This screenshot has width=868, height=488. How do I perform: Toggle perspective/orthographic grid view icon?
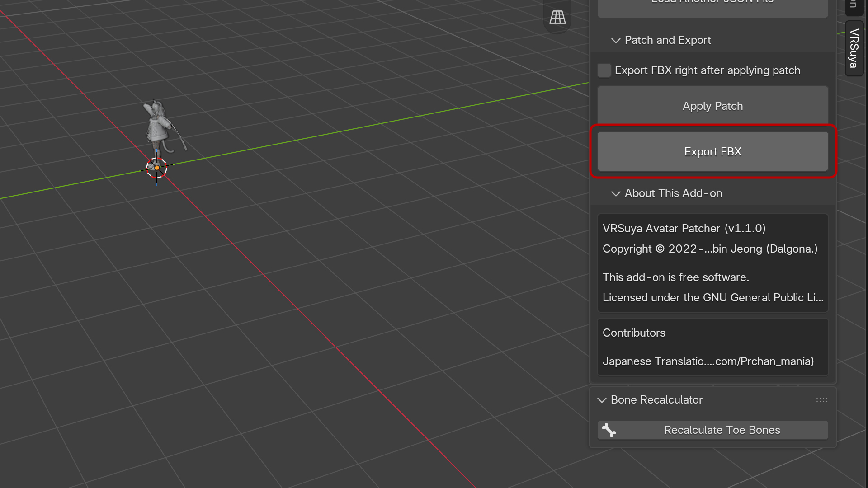pyautogui.click(x=557, y=17)
